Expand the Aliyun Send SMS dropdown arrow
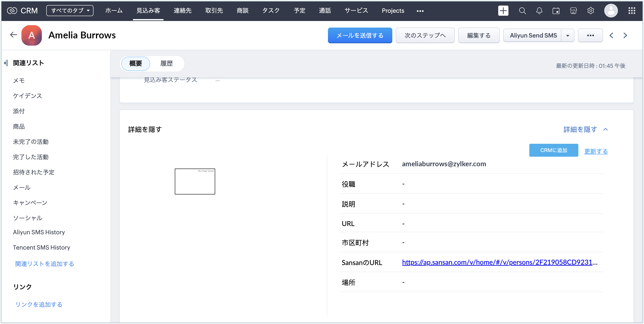 coord(568,35)
